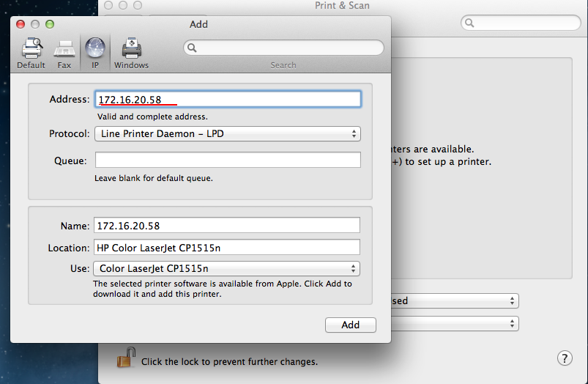Click the Location field with HP Color LaserJet
This screenshot has height=384, width=588.
pyautogui.click(x=227, y=248)
